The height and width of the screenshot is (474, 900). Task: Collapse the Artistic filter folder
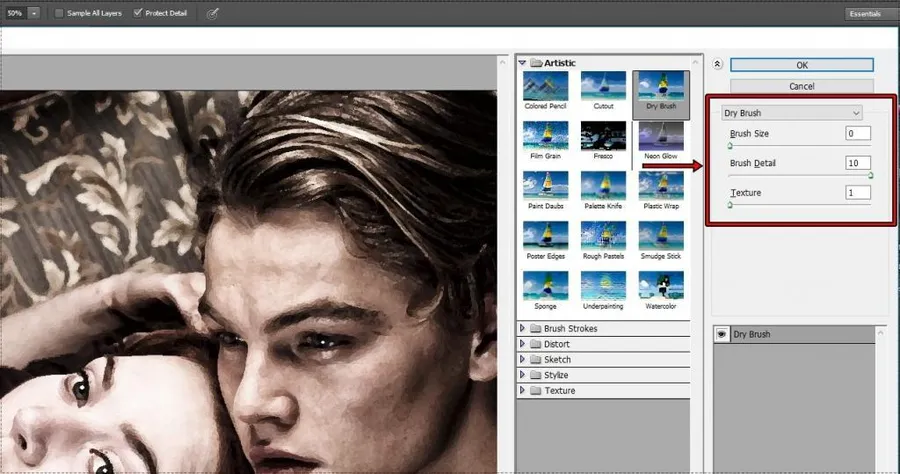pos(522,63)
